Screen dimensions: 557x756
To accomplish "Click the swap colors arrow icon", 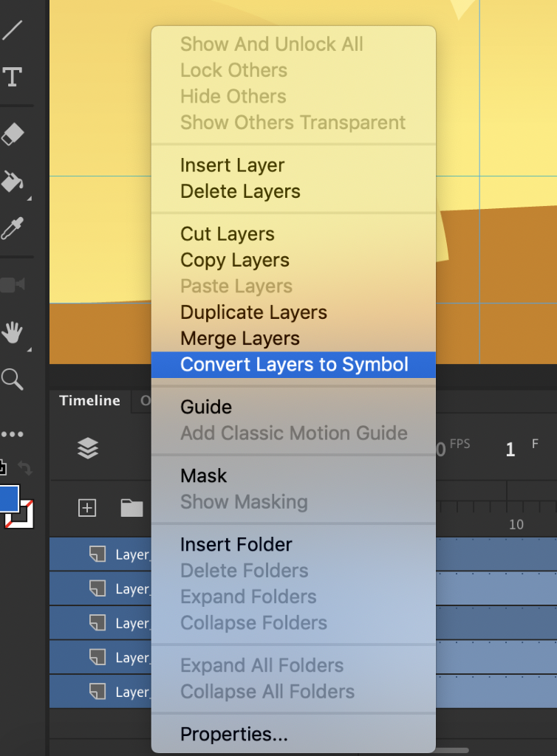I will click(x=25, y=467).
